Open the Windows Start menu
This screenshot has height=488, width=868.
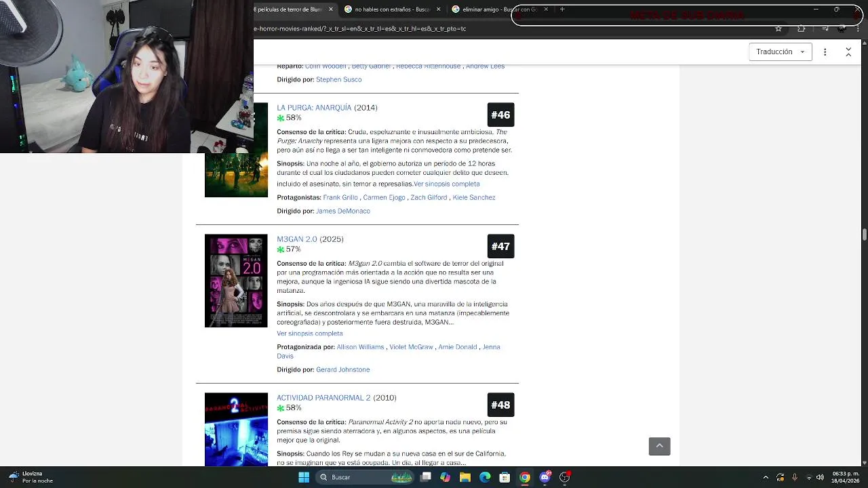[304, 477]
